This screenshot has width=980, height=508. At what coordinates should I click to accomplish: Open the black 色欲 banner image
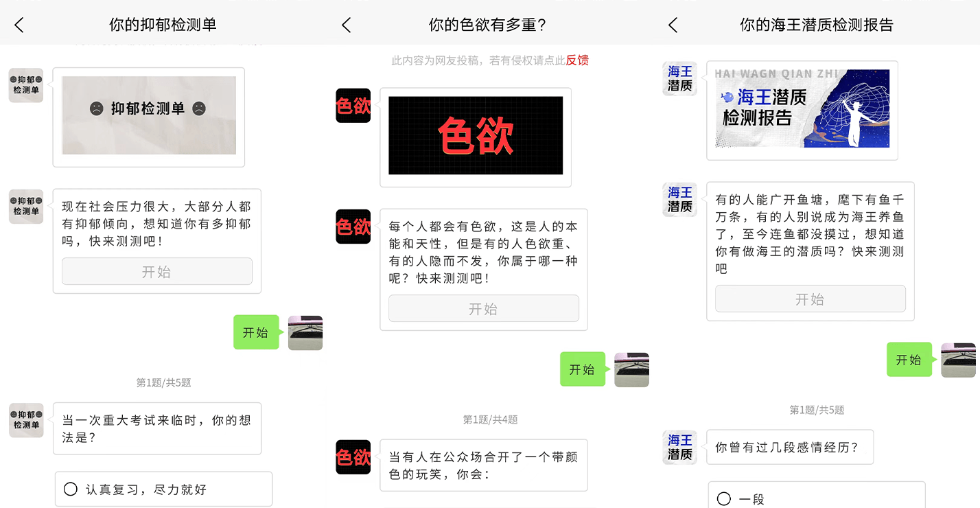(476, 135)
